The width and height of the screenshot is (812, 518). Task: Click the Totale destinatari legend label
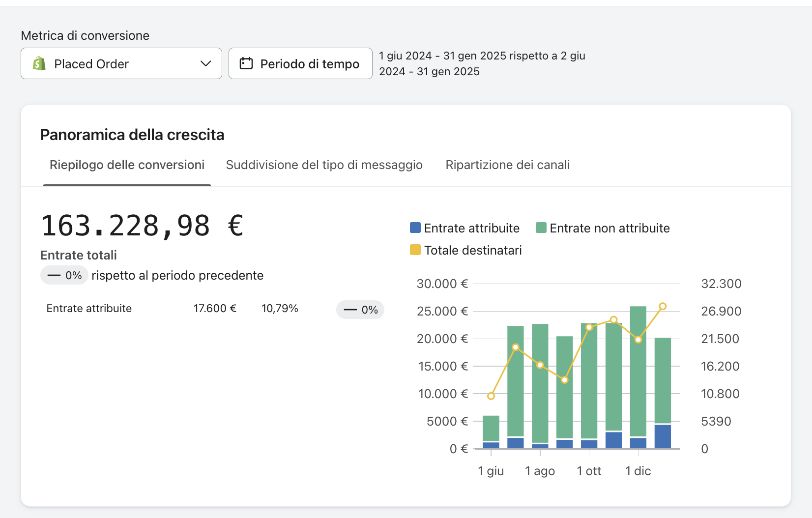click(x=473, y=250)
